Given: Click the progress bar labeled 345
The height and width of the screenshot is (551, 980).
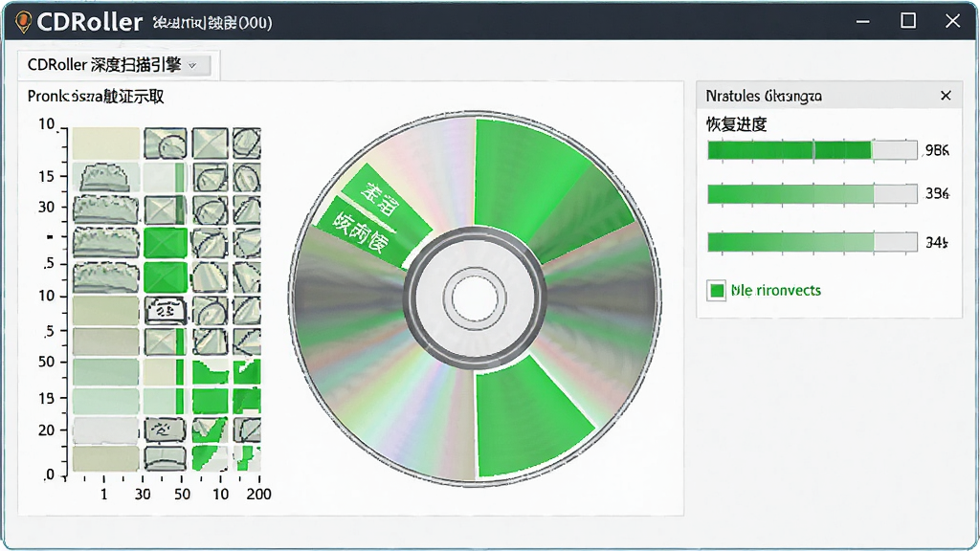Looking at the screenshot, I should click(x=812, y=242).
